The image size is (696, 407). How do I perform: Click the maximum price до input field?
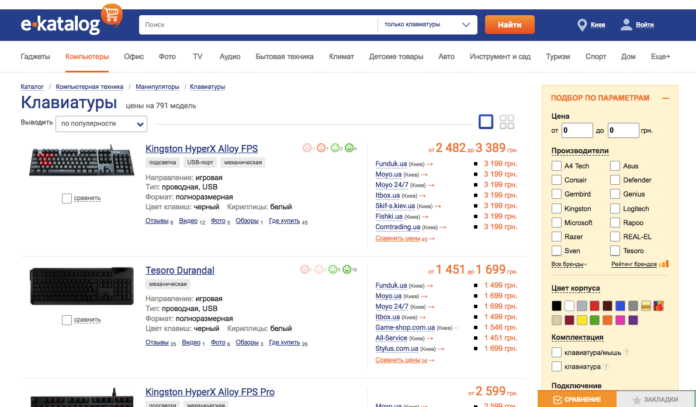(623, 130)
